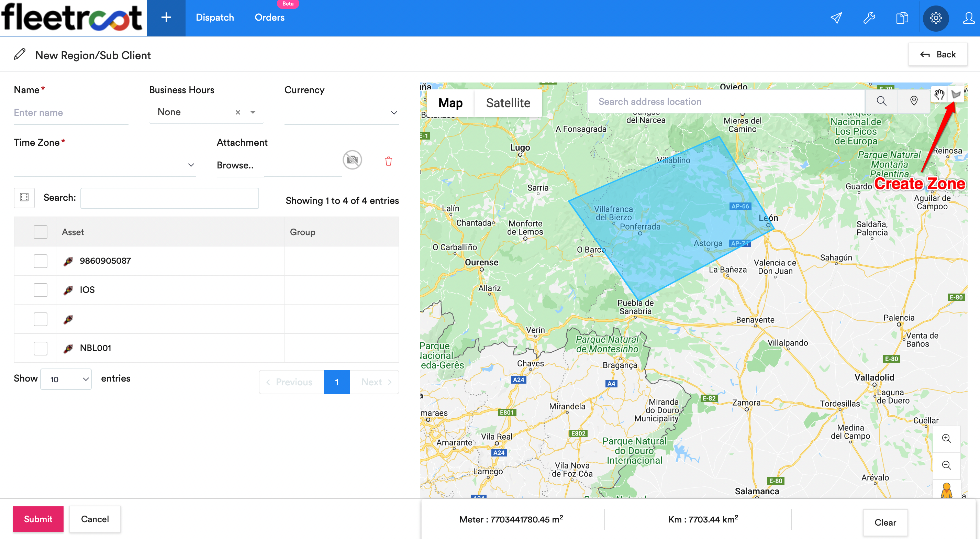Switch to Satellite view tab
Image resolution: width=980 pixels, height=539 pixels.
click(508, 103)
